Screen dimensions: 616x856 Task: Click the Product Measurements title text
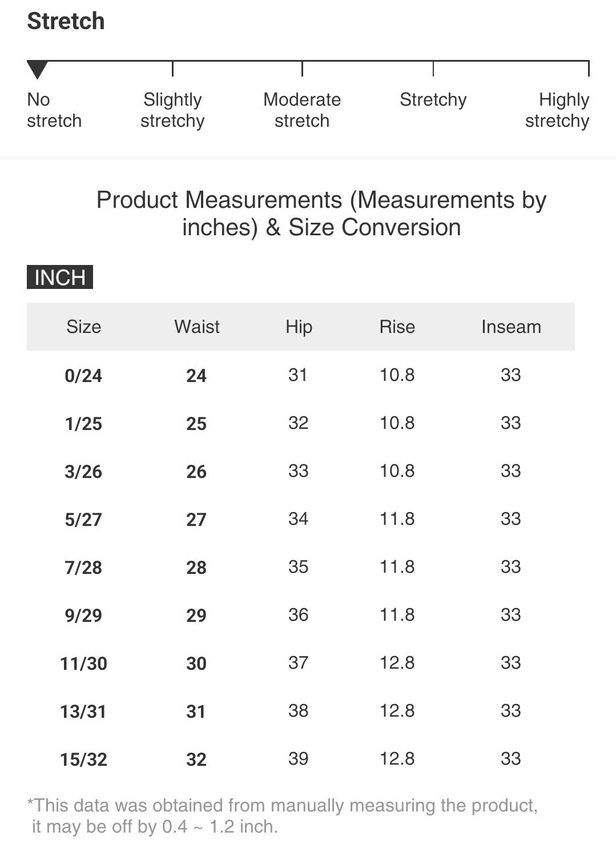[321, 214]
